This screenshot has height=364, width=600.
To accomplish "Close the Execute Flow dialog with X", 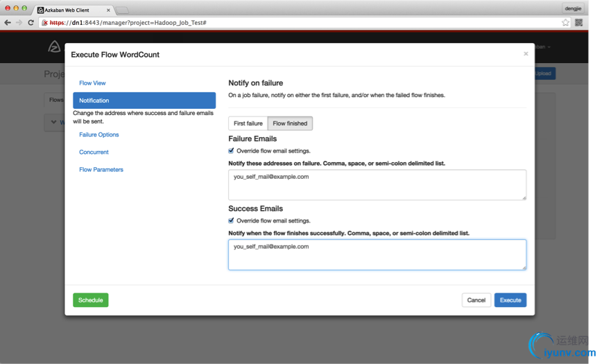I will (x=526, y=53).
